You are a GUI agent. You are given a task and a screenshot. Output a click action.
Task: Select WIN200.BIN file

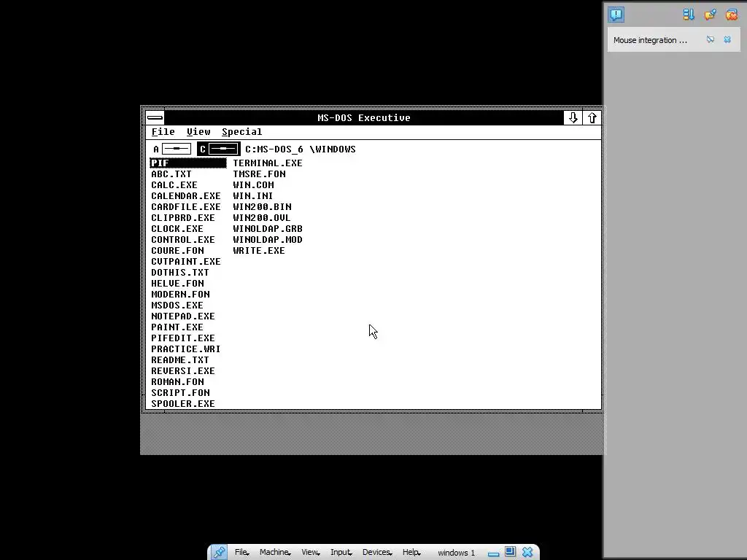(262, 206)
